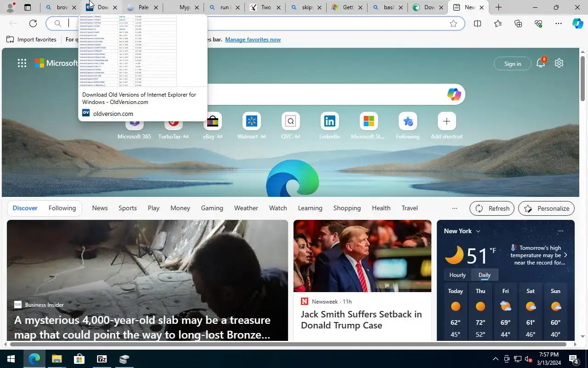Open the 4,000-year-old slab article
Image resolution: width=588 pixels, height=368 pixels.
[142, 327]
